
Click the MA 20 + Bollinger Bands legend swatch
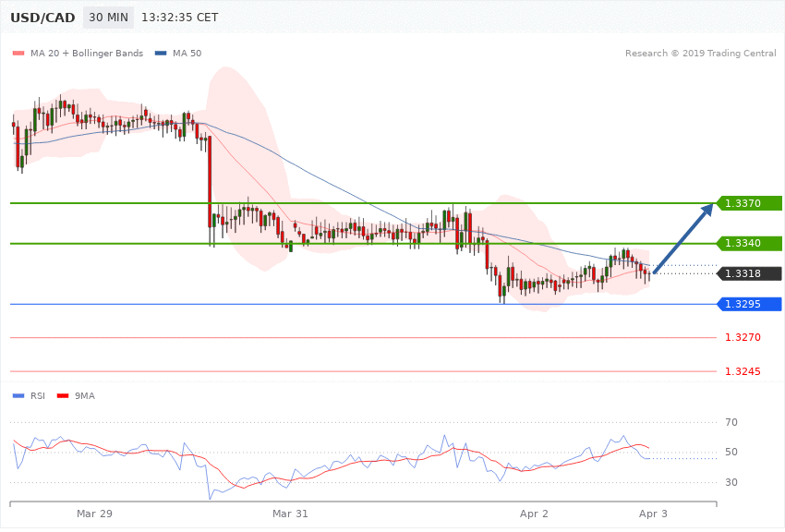click(x=18, y=53)
